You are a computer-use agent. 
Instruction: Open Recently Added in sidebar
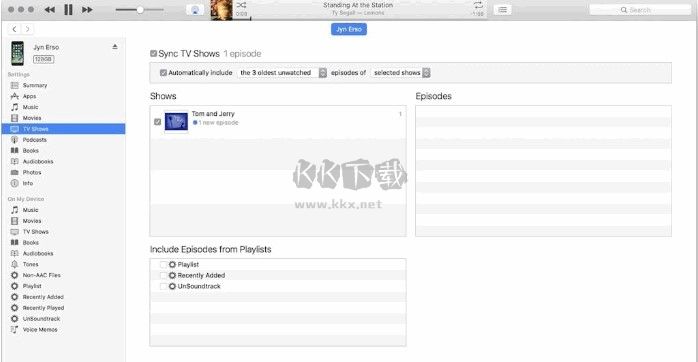click(43, 297)
